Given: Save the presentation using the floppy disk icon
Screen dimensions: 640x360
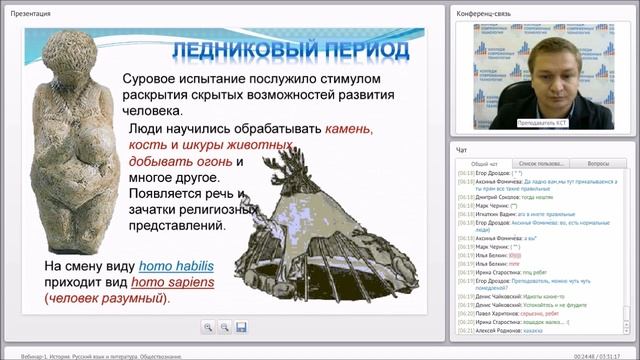Looking at the screenshot, I should coord(241,327).
